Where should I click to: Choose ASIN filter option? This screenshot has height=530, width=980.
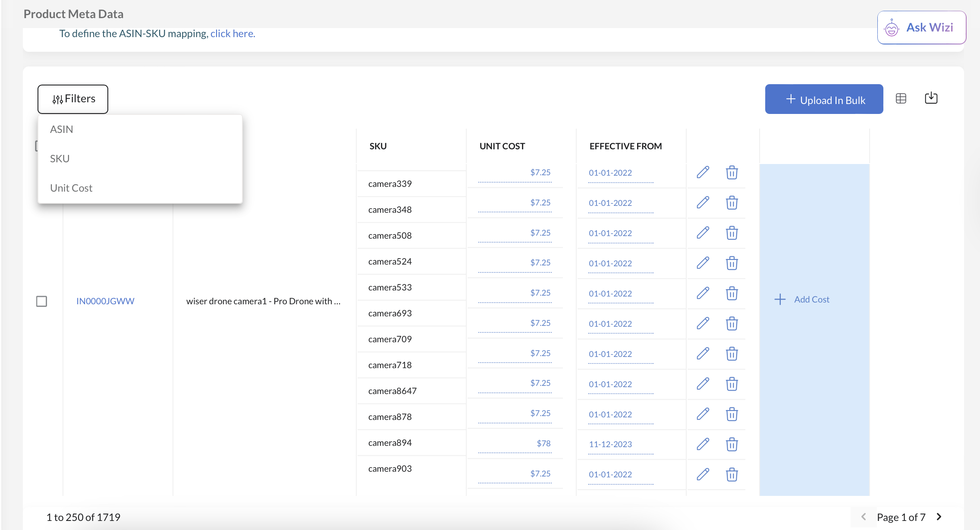61,129
